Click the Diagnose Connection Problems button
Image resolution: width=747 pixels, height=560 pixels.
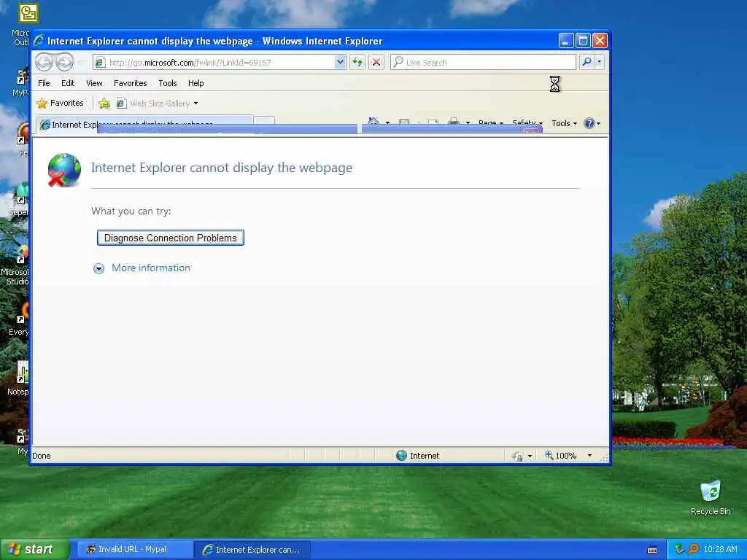click(x=171, y=238)
